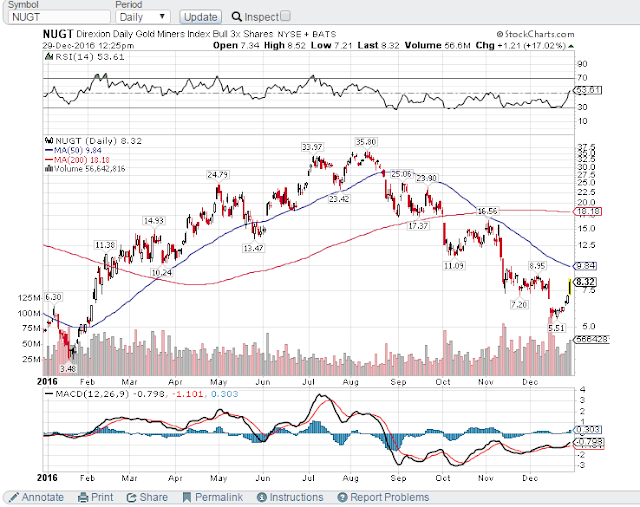Screen dimensions: 640x507
Task: Click the Volume bars legend icon
Action: coord(49,169)
